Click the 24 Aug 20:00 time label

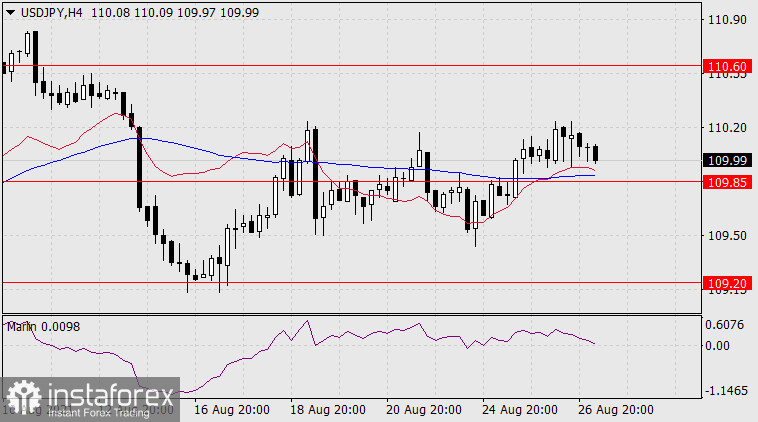click(518, 410)
